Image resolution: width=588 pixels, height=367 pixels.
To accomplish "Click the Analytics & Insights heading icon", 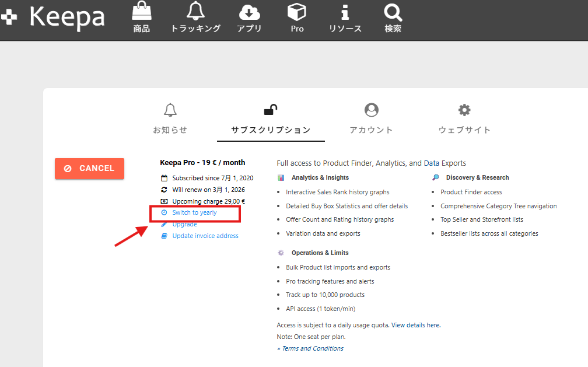I will click(281, 178).
